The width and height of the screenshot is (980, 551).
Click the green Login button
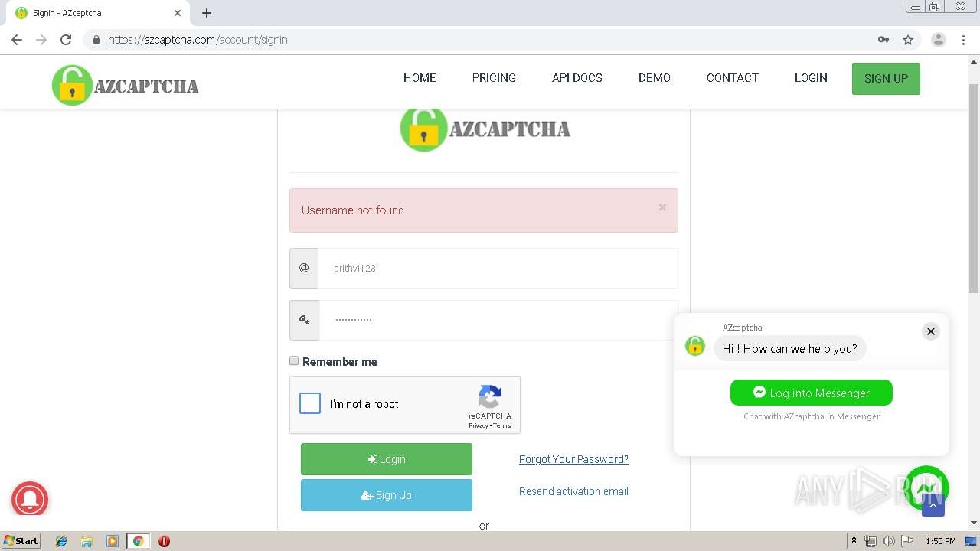click(387, 459)
